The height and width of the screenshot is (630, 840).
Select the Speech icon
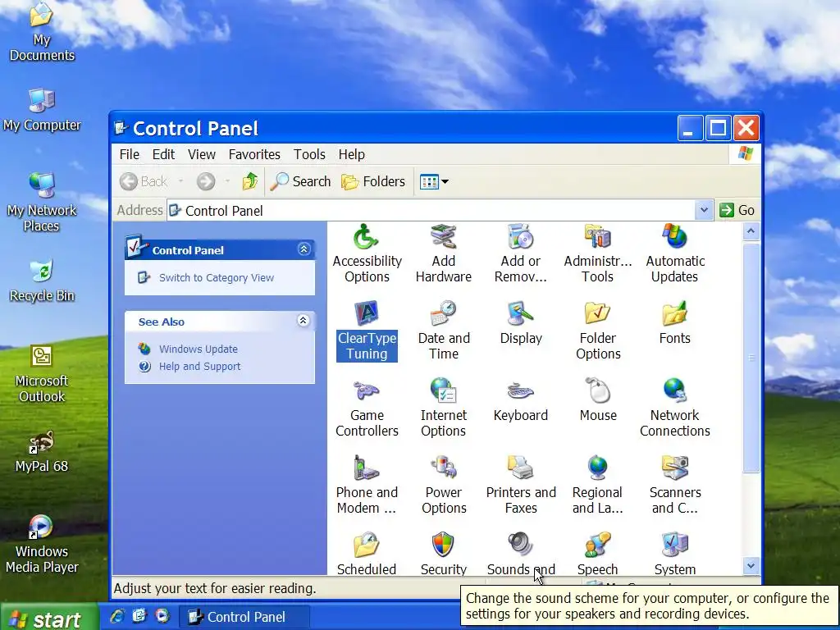[x=598, y=554]
